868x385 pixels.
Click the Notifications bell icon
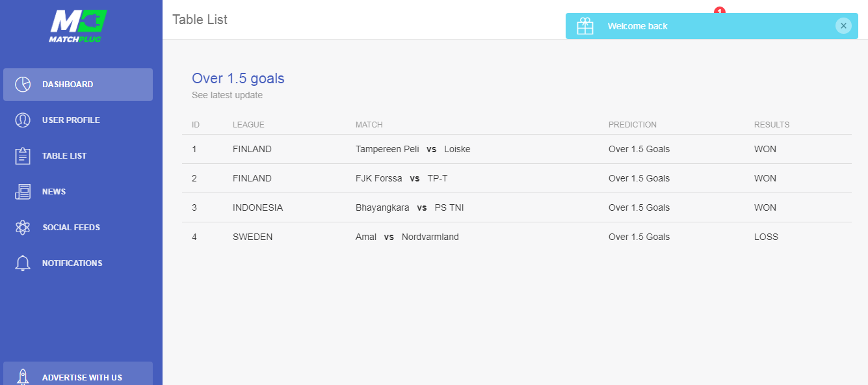pyautogui.click(x=23, y=263)
